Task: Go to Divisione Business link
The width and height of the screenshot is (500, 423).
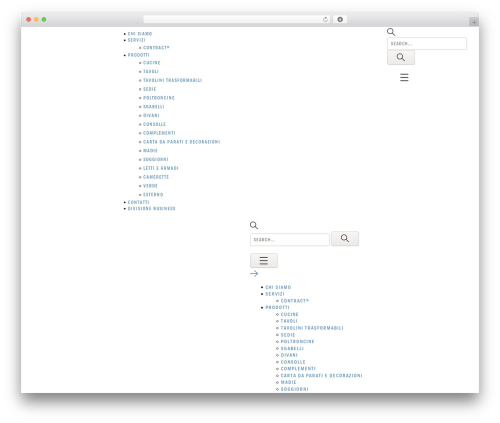Action: tap(151, 208)
